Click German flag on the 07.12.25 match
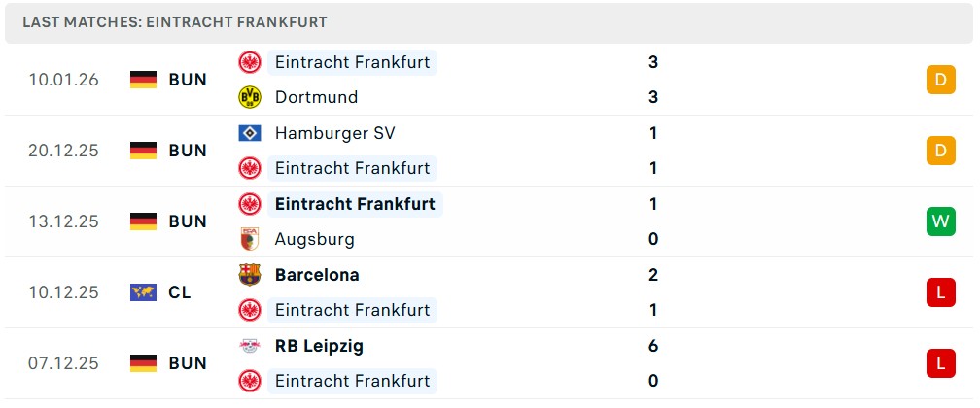 click(x=143, y=363)
